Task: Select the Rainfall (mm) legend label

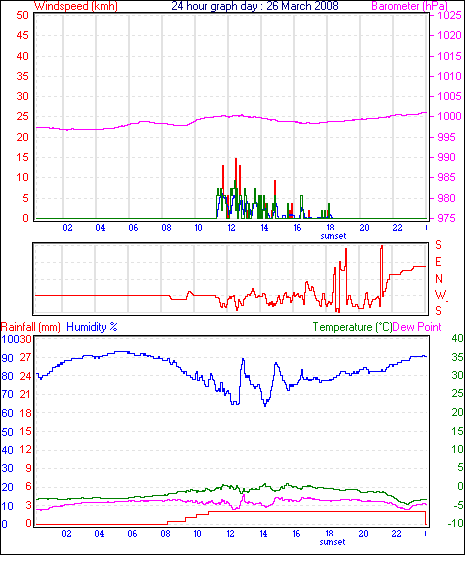Action: tap(31, 327)
